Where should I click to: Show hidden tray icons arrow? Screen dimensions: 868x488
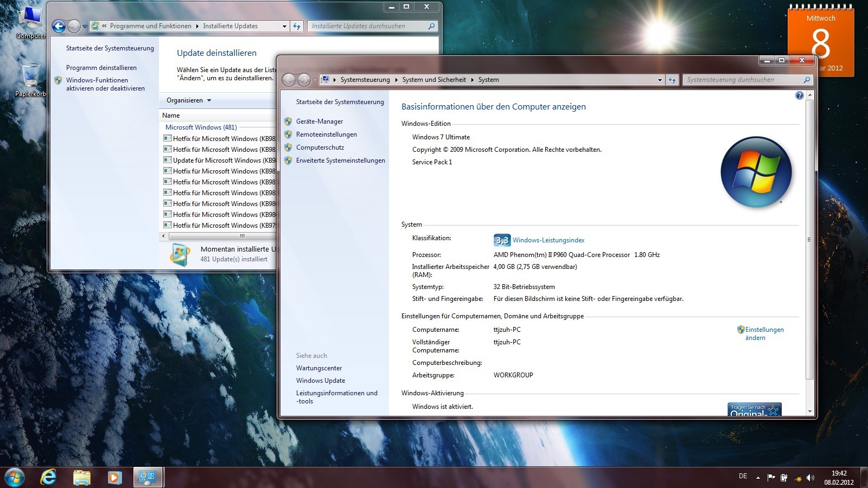tap(758, 478)
